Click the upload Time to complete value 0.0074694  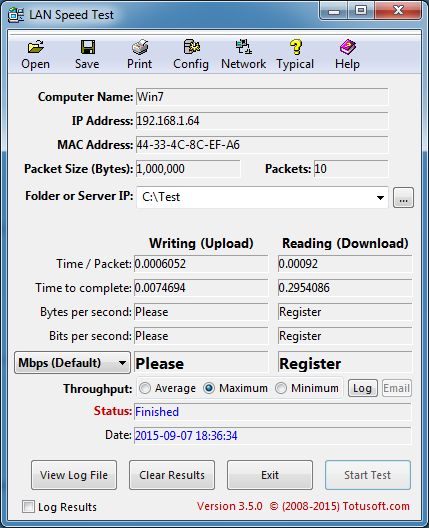pyautogui.click(x=201, y=288)
